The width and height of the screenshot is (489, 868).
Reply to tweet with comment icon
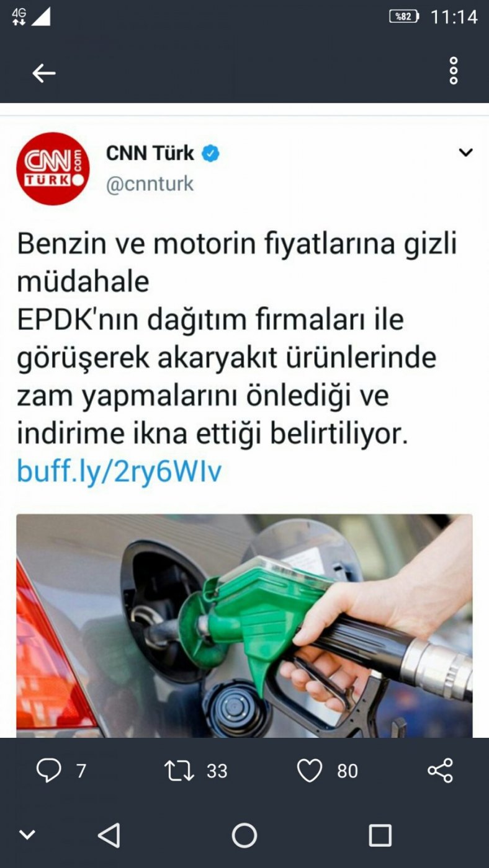coord(48,771)
